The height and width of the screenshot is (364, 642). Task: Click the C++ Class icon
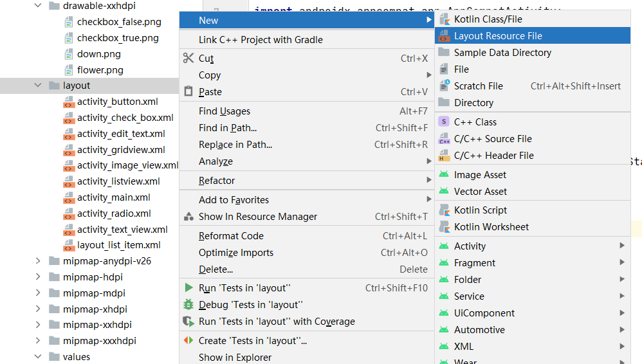point(444,122)
